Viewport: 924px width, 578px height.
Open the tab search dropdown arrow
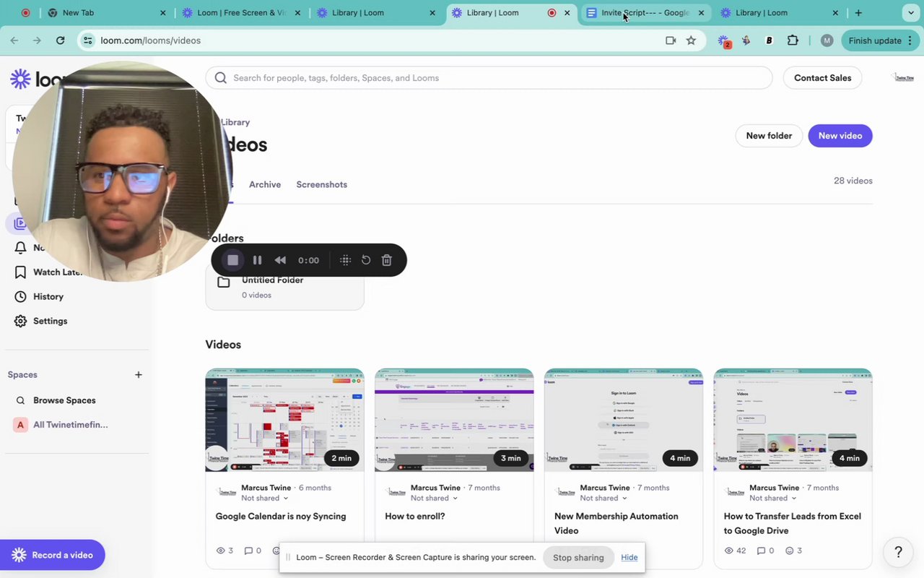(911, 13)
